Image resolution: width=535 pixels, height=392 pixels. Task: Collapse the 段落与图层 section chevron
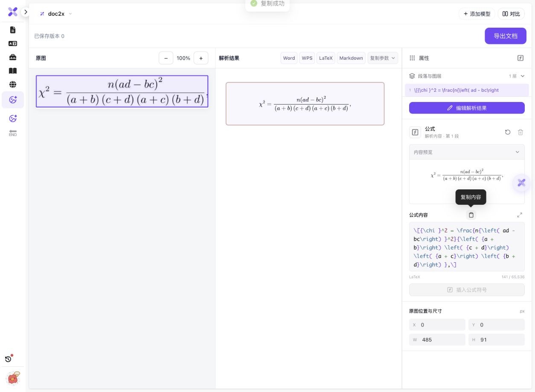coord(523,76)
